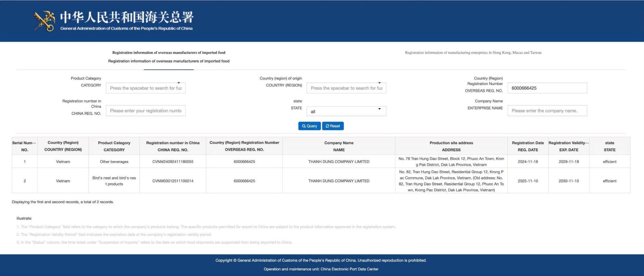Click the China Electronic Port Data Center footer text
The height and width of the screenshot is (276, 644).
[x=321, y=269]
